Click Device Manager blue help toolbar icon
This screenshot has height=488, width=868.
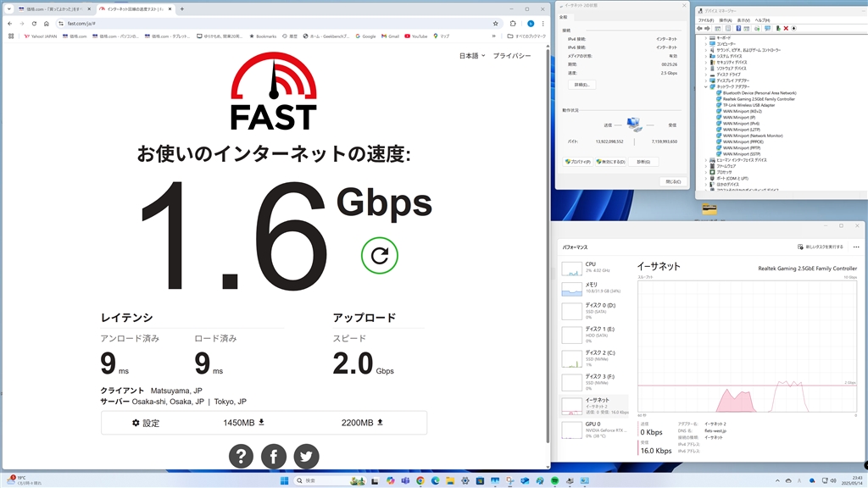coord(738,28)
